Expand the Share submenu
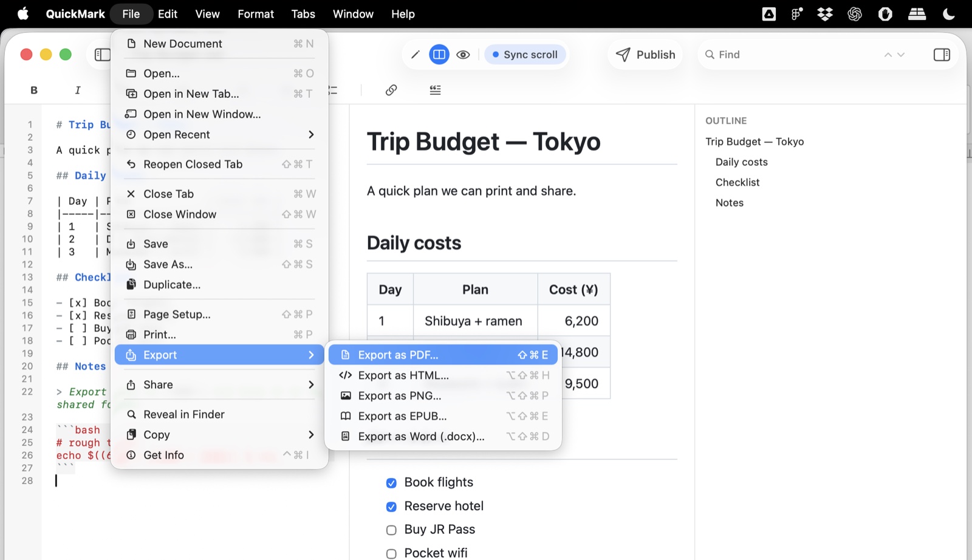The width and height of the screenshot is (972, 560). point(219,384)
